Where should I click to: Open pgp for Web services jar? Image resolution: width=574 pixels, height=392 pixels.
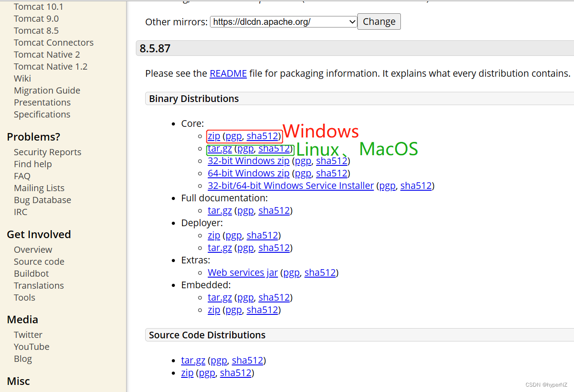click(x=291, y=273)
